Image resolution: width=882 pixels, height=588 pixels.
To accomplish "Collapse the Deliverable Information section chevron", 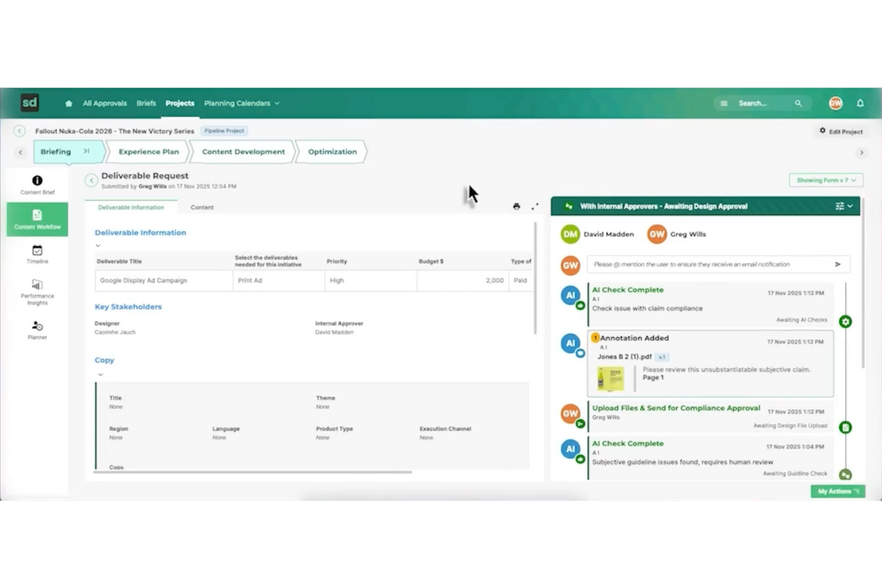I will (98, 245).
